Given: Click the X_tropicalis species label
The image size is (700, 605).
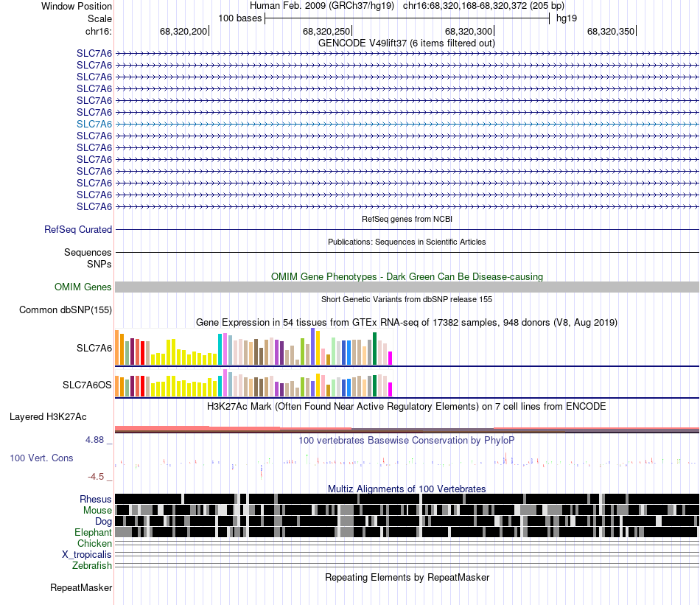Looking at the screenshot, I should (x=87, y=555).
